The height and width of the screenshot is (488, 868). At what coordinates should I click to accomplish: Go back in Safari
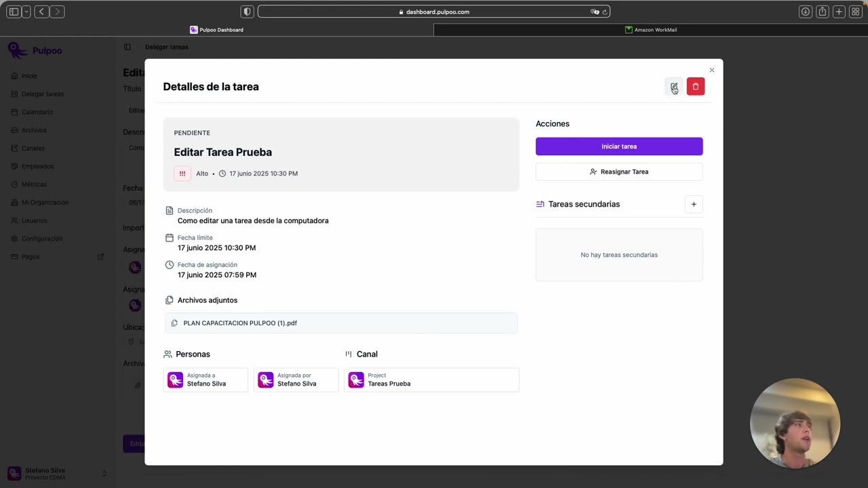pos(41,12)
